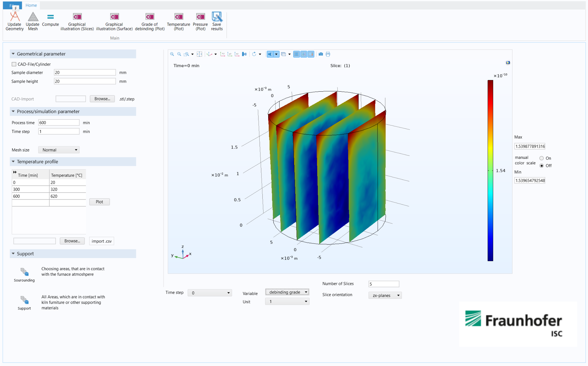Viewport: 588px width, 366px height.
Task: Take an image snapshot of the plot
Action: (x=321, y=54)
